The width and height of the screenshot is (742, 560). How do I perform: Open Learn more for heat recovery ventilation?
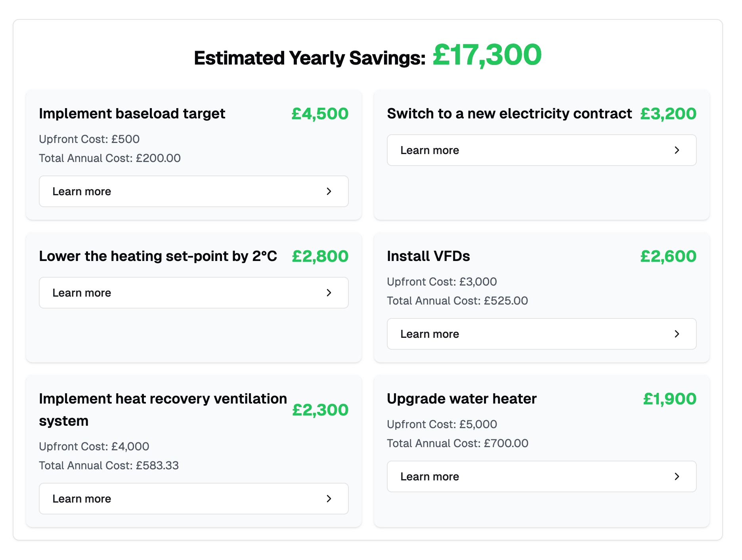click(193, 499)
